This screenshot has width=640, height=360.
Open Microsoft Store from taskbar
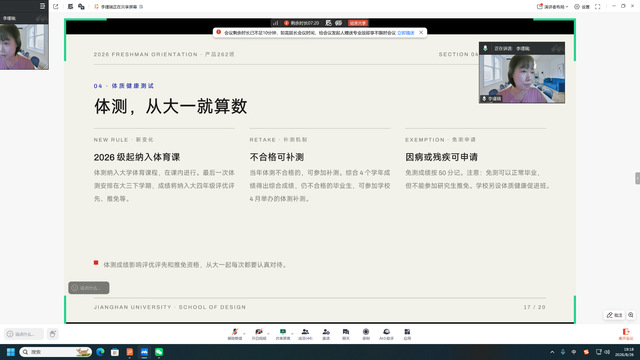click(x=115, y=352)
